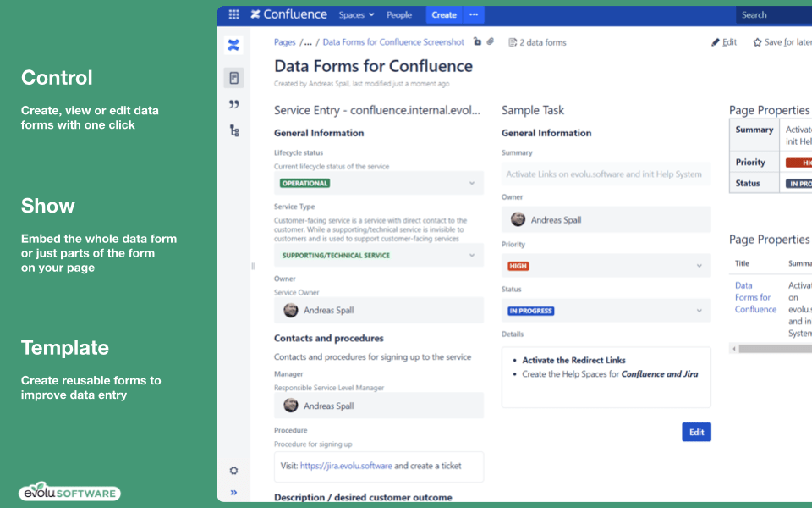The image size is (812, 508).
Task: Click the page restrictions lock icon
Action: coord(477,42)
